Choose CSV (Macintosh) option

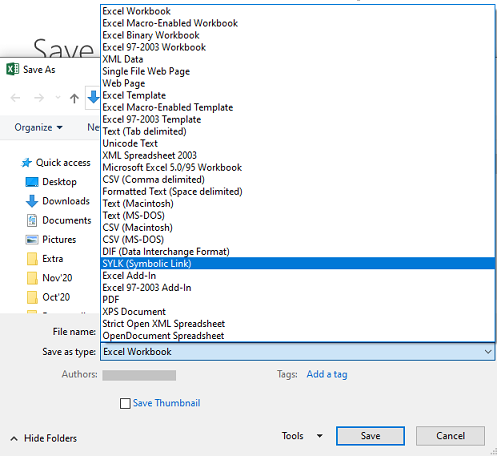(298, 227)
